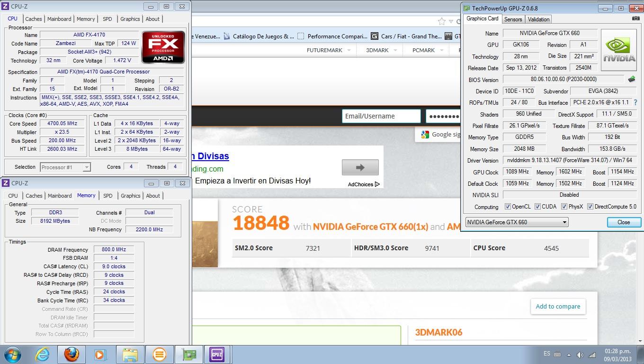This screenshot has width=644, height=364.
Task: Open the address bar history dropdown arrow
Action: pos(451,21)
